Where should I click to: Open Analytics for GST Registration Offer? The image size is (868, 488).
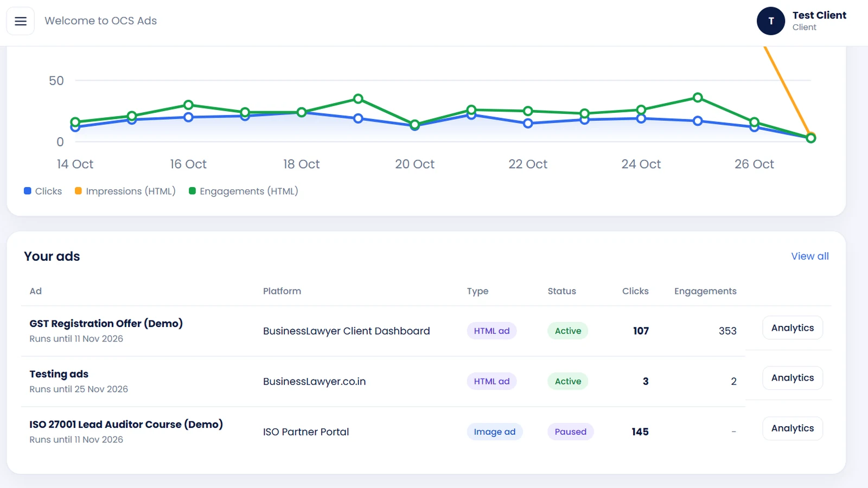(793, 328)
